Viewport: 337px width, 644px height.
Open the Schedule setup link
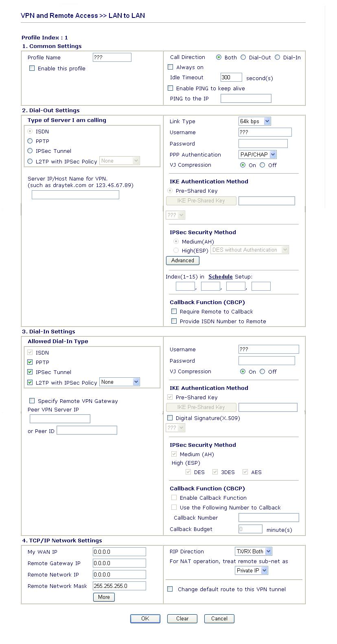pos(221,276)
